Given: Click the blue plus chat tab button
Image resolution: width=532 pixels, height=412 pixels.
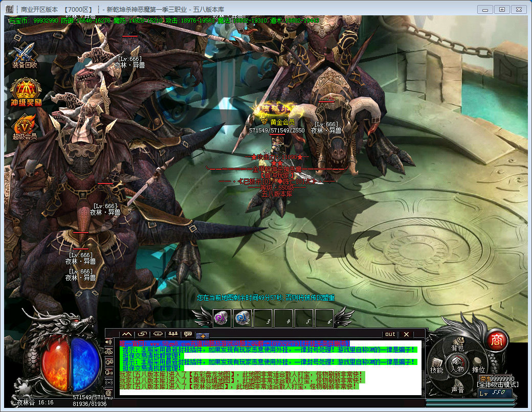Looking at the screenshot, I should (x=203, y=336).
